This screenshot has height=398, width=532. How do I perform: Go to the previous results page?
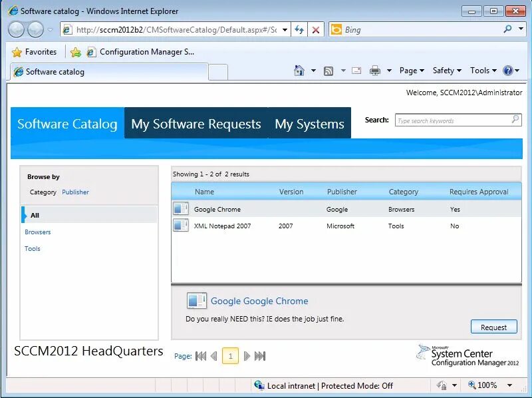pyautogui.click(x=213, y=356)
